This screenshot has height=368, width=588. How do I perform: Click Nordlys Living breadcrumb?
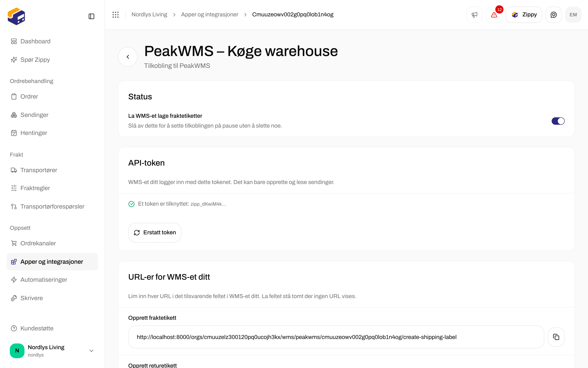click(149, 15)
